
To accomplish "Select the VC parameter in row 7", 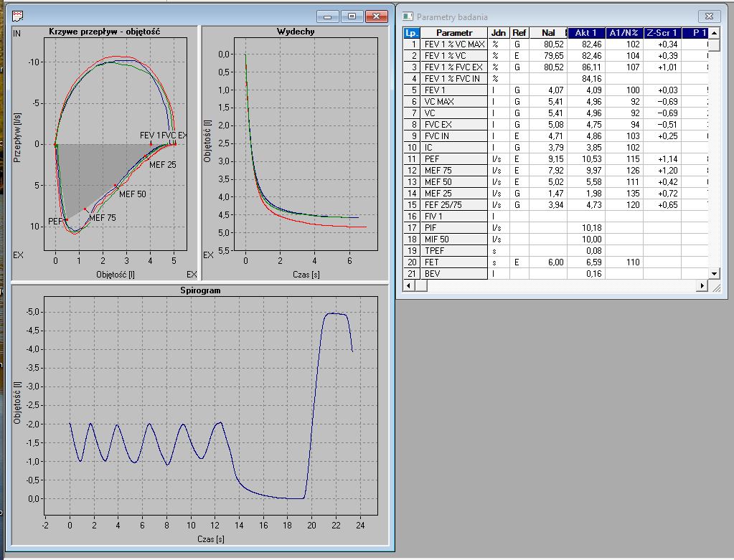I will pyautogui.click(x=555, y=113).
